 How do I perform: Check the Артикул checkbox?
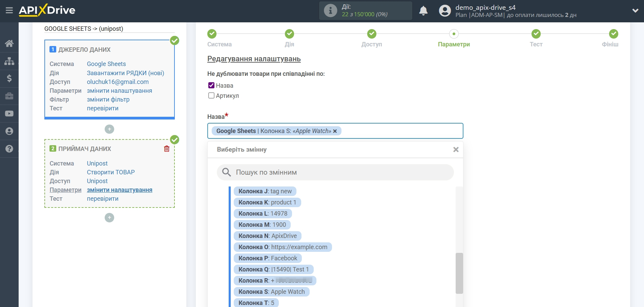point(211,95)
